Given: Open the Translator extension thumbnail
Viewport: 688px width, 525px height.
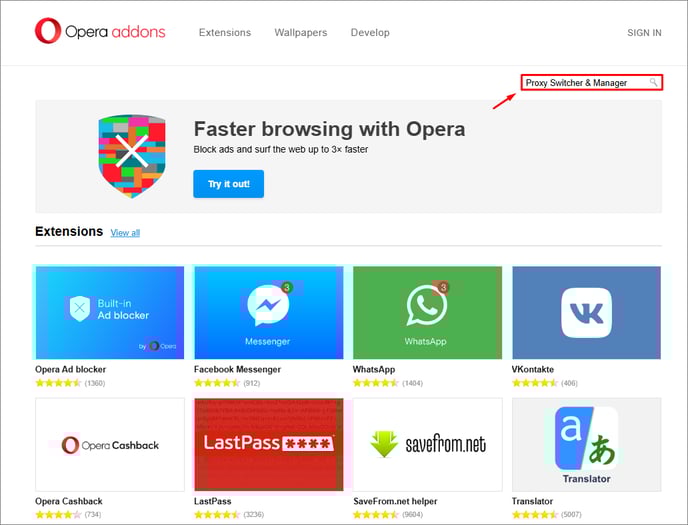Looking at the screenshot, I should click(x=586, y=445).
